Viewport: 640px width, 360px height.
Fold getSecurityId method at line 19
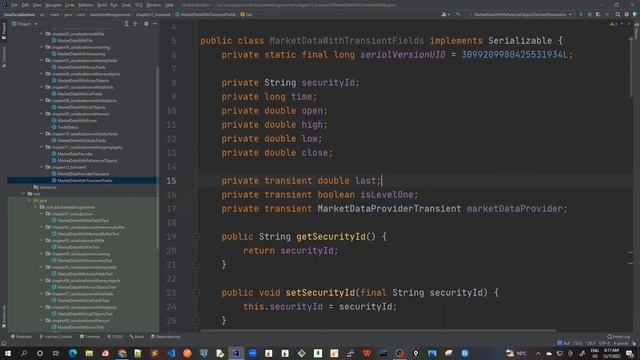click(196, 237)
